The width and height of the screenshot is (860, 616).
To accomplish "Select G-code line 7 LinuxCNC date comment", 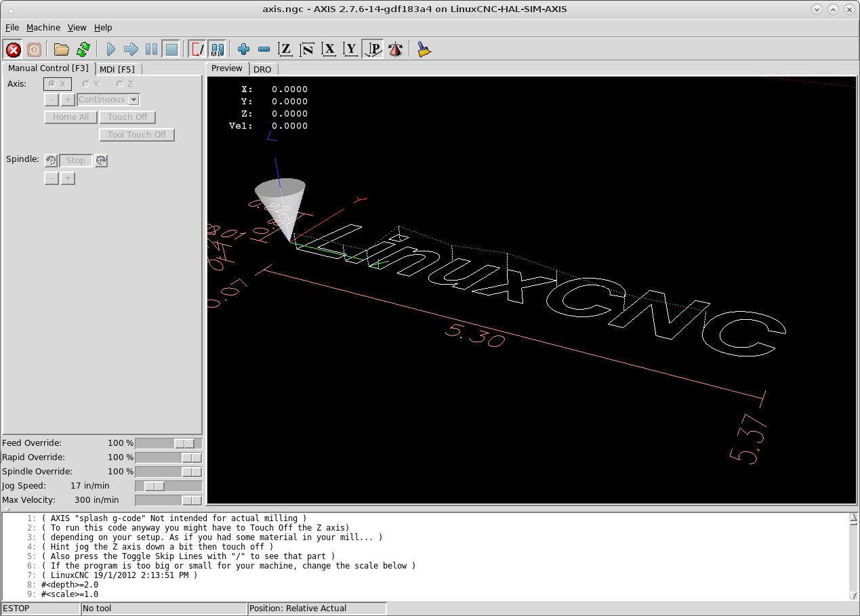I will click(x=119, y=575).
